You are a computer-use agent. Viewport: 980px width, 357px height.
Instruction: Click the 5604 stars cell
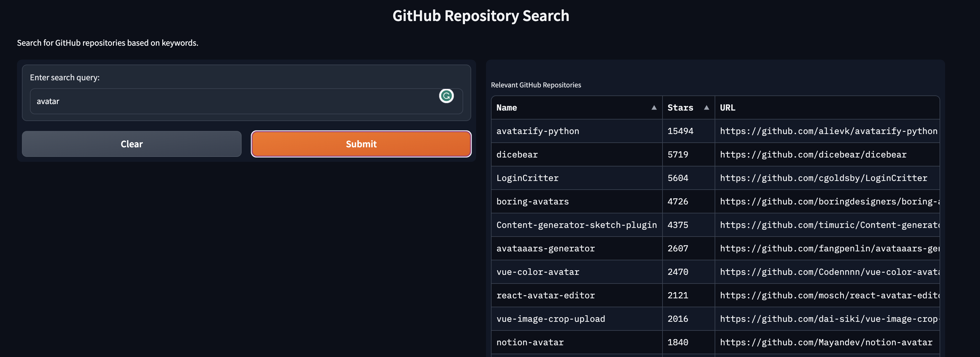click(688, 178)
